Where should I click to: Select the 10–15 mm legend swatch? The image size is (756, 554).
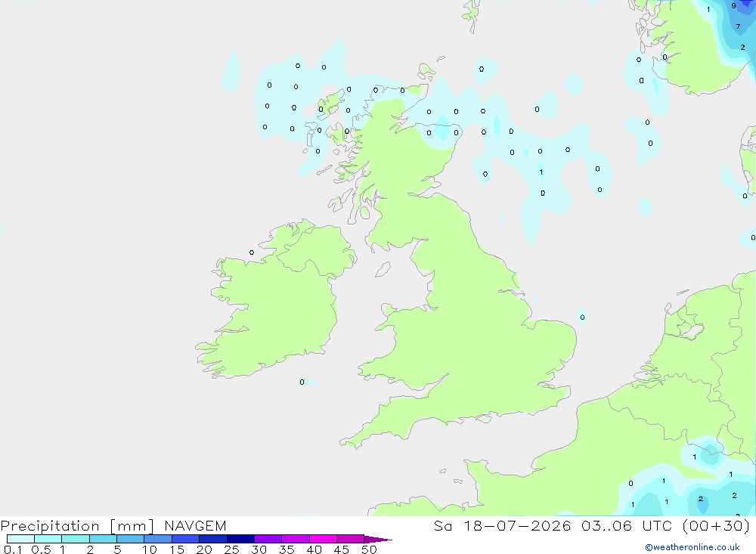[158, 539]
